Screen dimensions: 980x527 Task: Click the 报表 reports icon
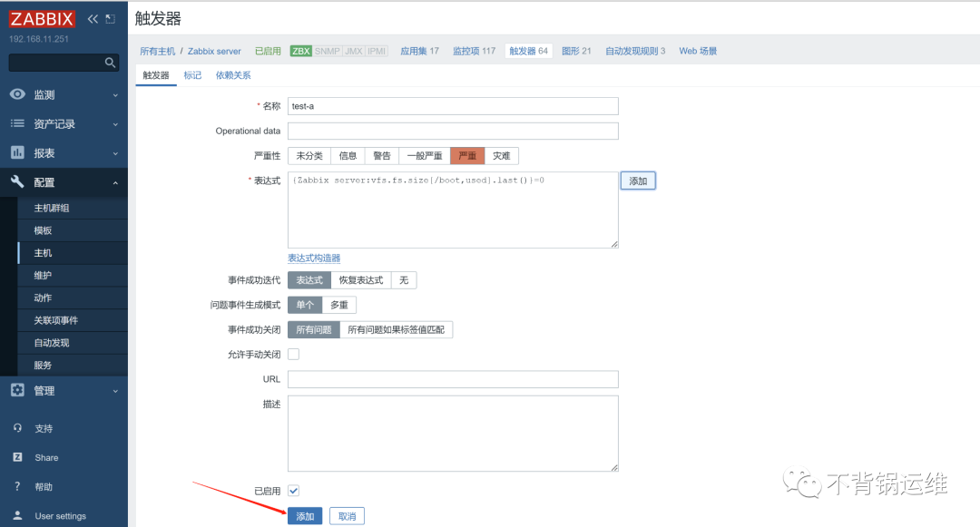tap(20, 152)
